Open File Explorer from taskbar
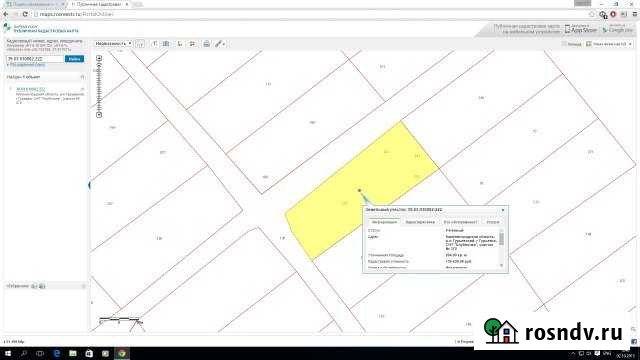640x360 pixels. pos(73,353)
